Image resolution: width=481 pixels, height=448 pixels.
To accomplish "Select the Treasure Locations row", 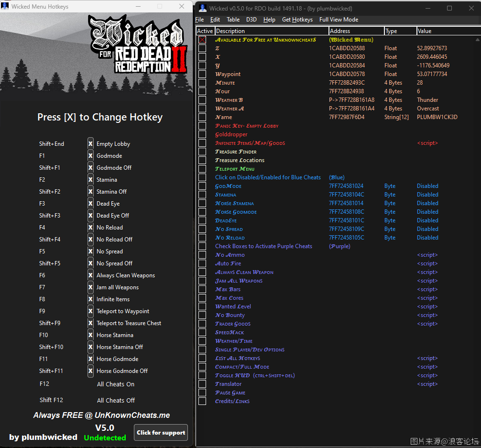I will point(240,160).
